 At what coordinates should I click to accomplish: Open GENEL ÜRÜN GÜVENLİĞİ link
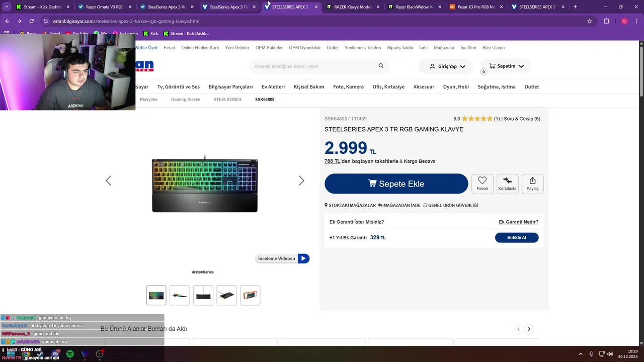point(450,205)
